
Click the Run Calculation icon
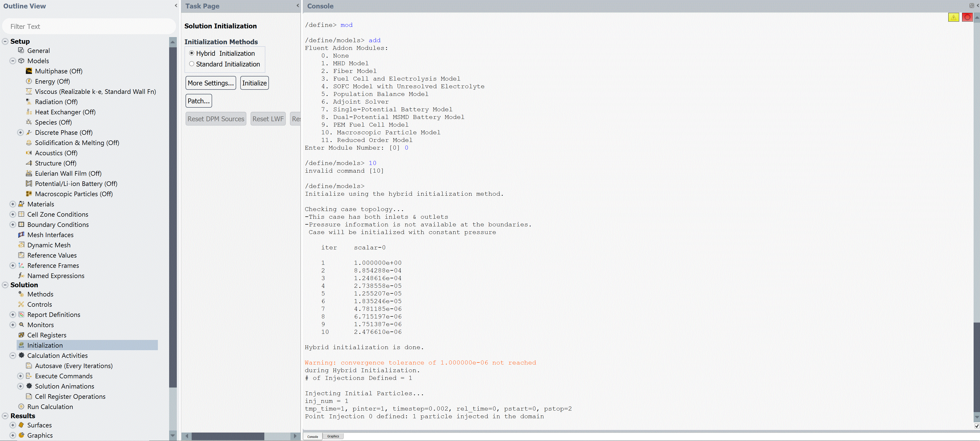click(21, 407)
